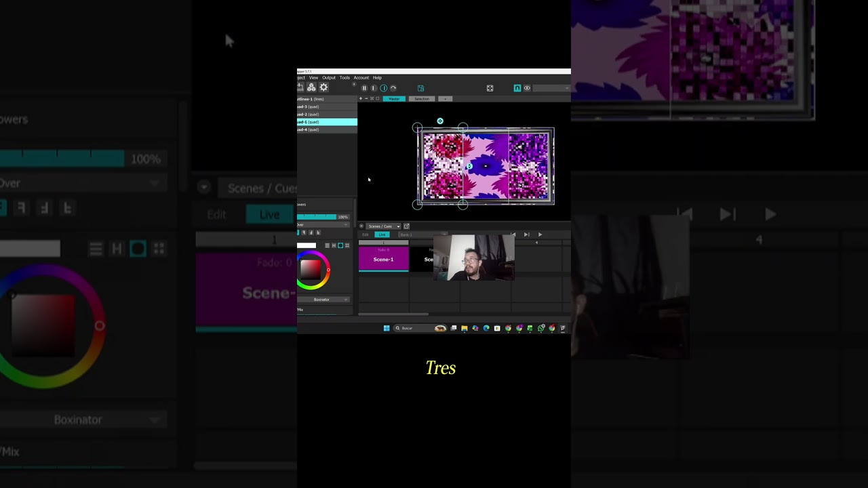Click the canvas square-frame icon
The height and width of the screenshot is (488, 868).
378,98
